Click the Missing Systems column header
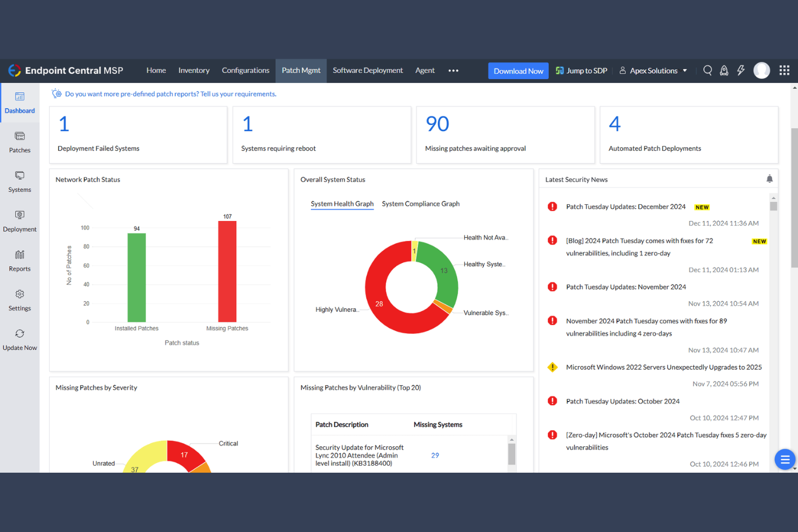798x532 pixels. [438, 425]
